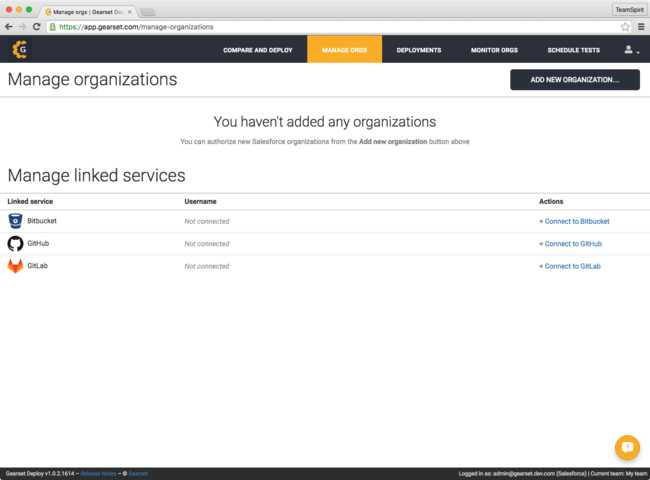This screenshot has height=480, width=650.
Task: Click the GitLab service name
Action: click(x=37, y=266)
